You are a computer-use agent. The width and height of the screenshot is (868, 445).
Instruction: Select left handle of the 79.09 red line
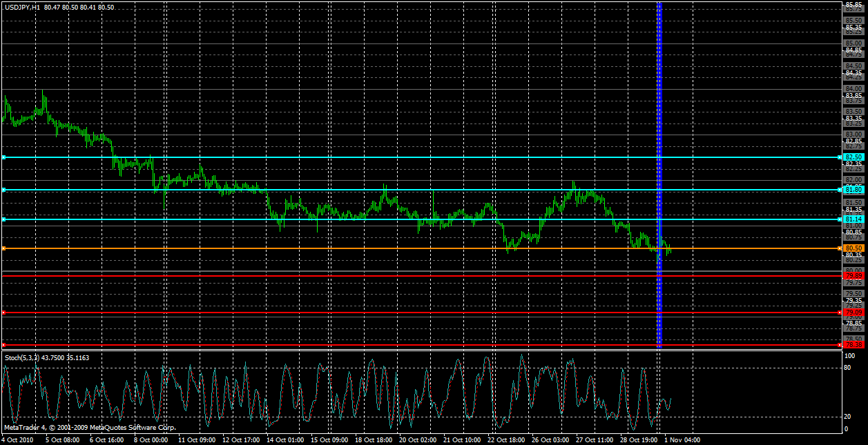click(x=3, y=313)
